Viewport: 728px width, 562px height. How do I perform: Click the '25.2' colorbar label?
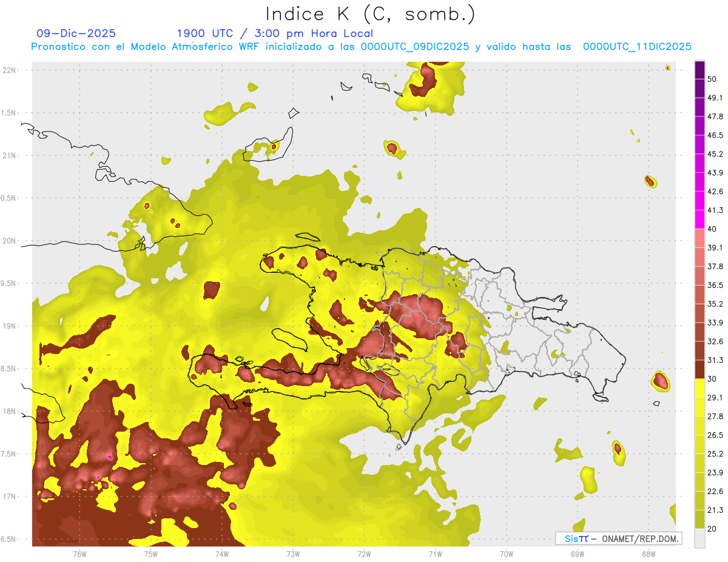715,454
